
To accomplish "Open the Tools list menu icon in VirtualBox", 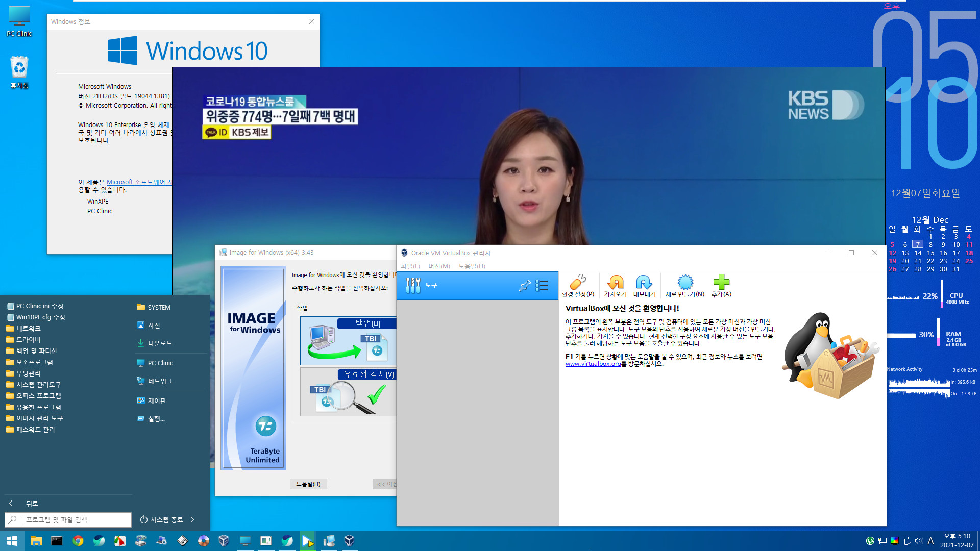I will click(x=542, y=286).
